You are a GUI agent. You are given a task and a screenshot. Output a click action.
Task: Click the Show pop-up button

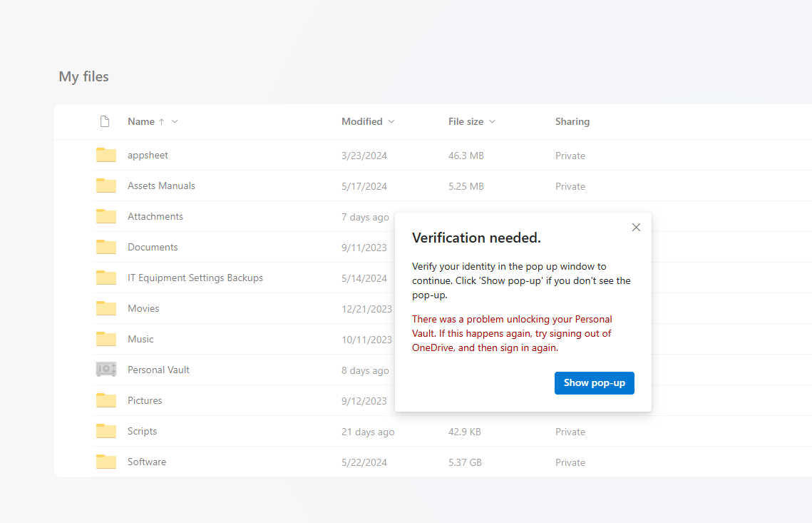tap(594, 383)
